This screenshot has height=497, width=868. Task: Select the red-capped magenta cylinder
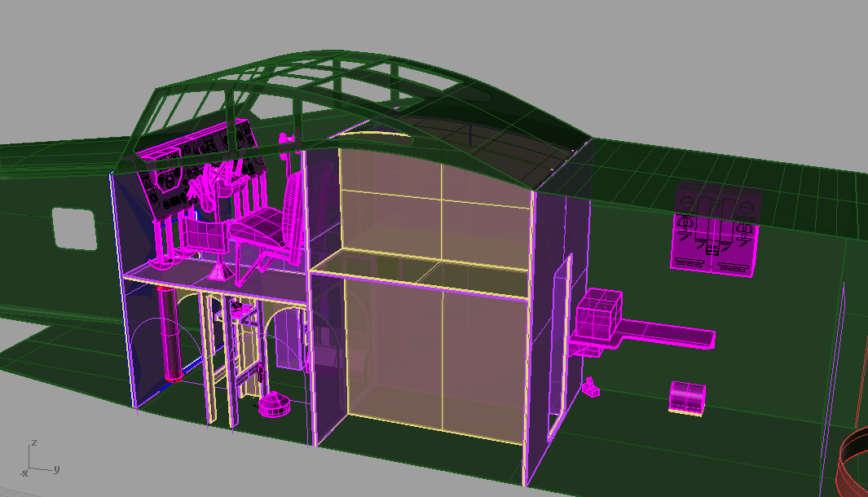pyautogui.click(x=172, y=334)
